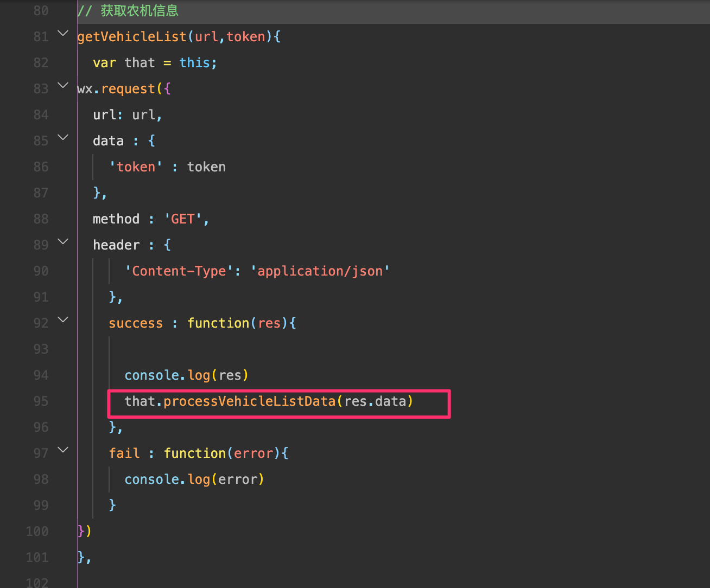The width and height of the screenshot is (710, 588).
Task: Click line number 88 in the gutter
Action: point(41,219)
